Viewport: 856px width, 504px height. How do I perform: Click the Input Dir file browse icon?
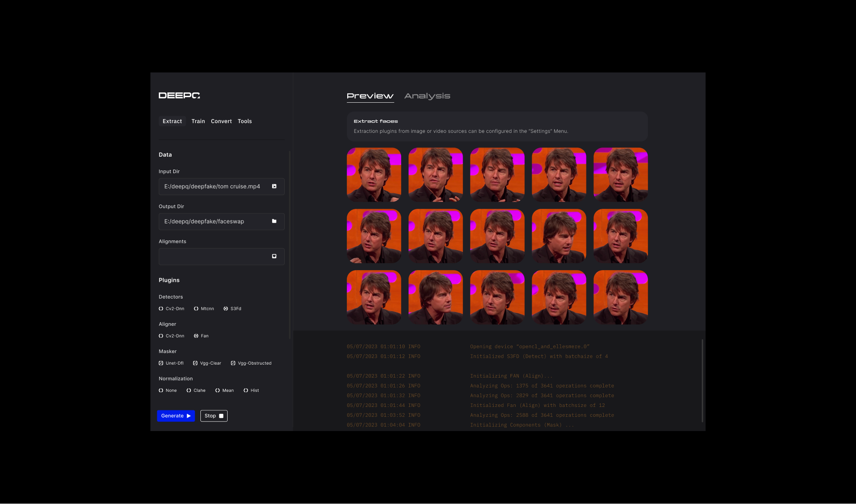tap(274, 186)
